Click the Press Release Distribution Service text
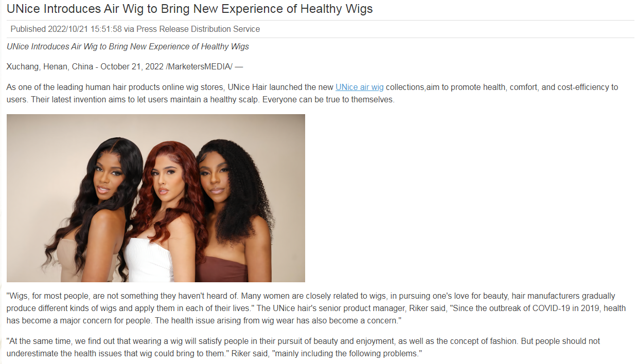This screenshot has height=364, width=636. (x=198, y=29)
